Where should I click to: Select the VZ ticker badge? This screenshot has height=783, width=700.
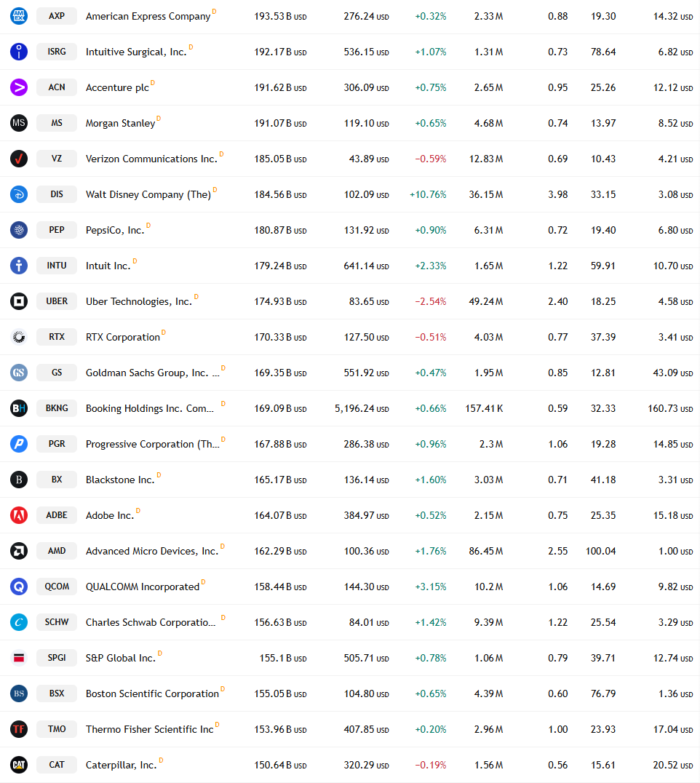57,159
